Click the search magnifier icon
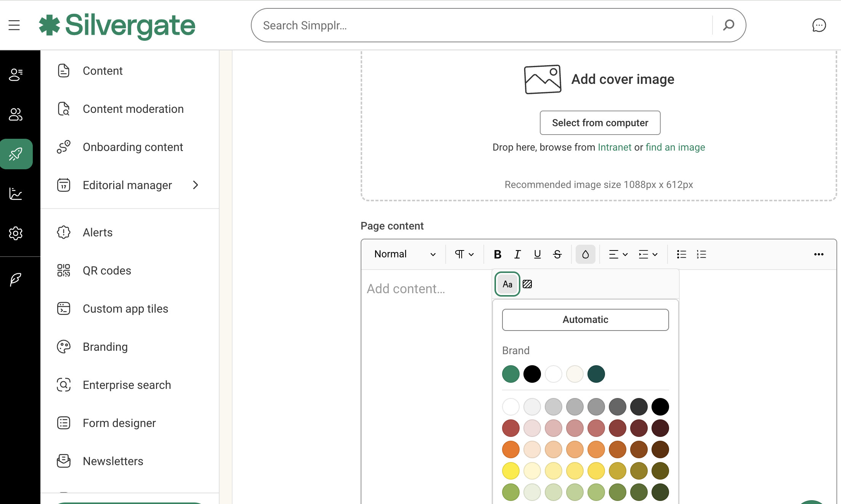Viewport: 841px width, 504px height. 729,25
